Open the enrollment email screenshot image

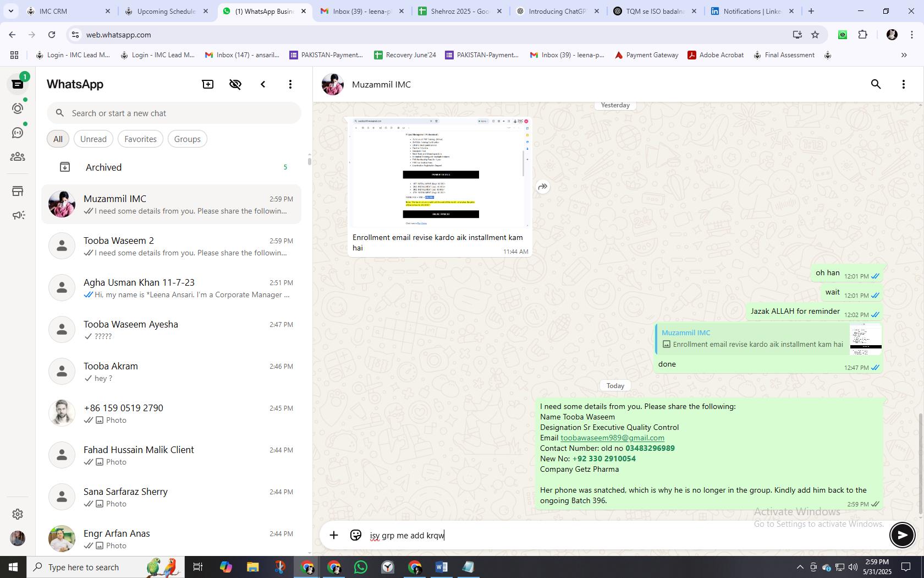click(x=440, y=172)
